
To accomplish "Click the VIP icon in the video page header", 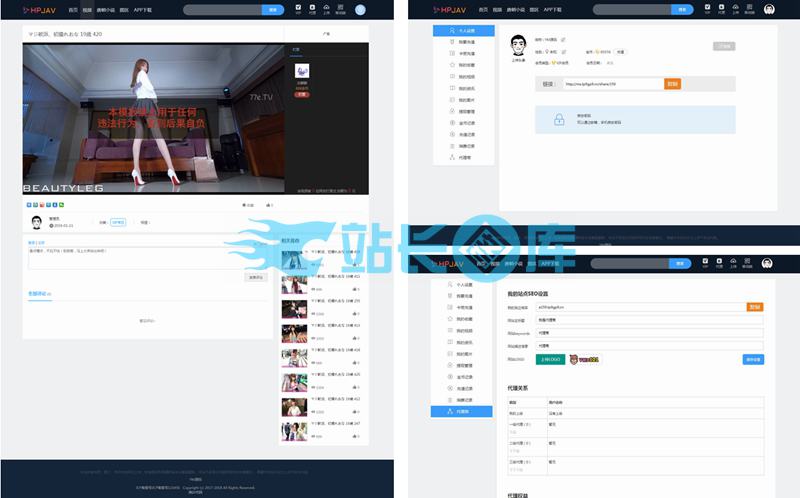I will [298, 9].
